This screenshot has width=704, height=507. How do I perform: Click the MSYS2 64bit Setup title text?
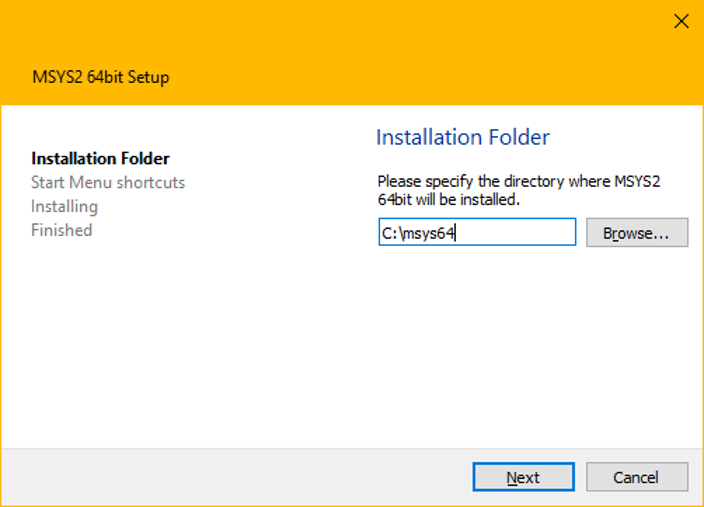(x=101, y=77)
